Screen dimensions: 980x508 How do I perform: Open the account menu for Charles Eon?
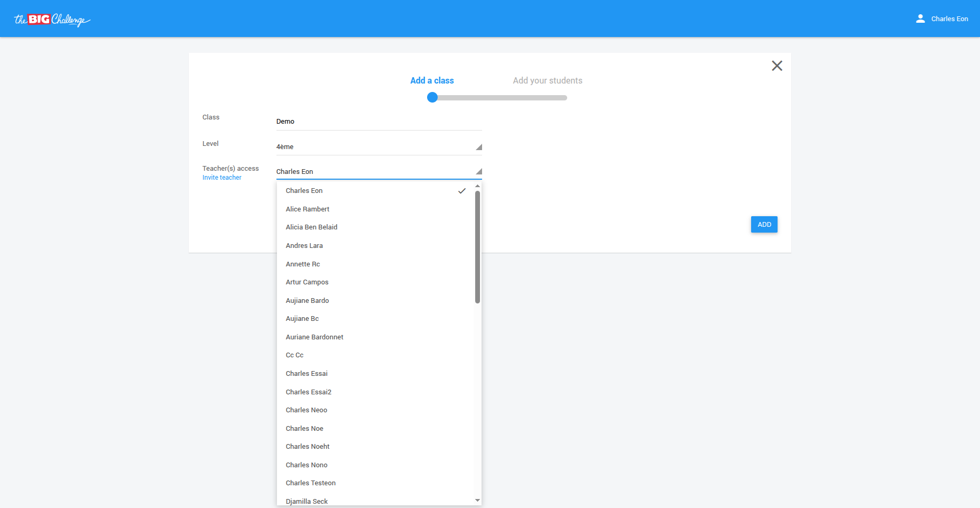(949, 19)
